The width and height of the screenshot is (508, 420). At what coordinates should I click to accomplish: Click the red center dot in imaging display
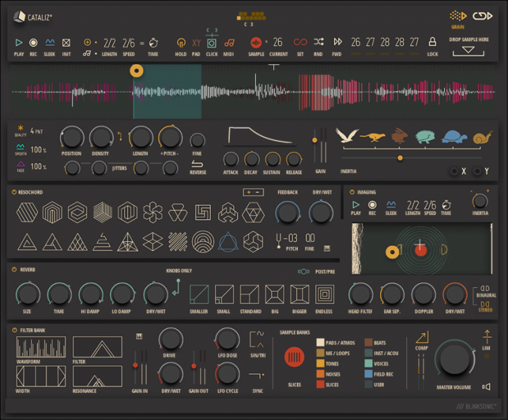pyautogui.click(x=420, y=249)
